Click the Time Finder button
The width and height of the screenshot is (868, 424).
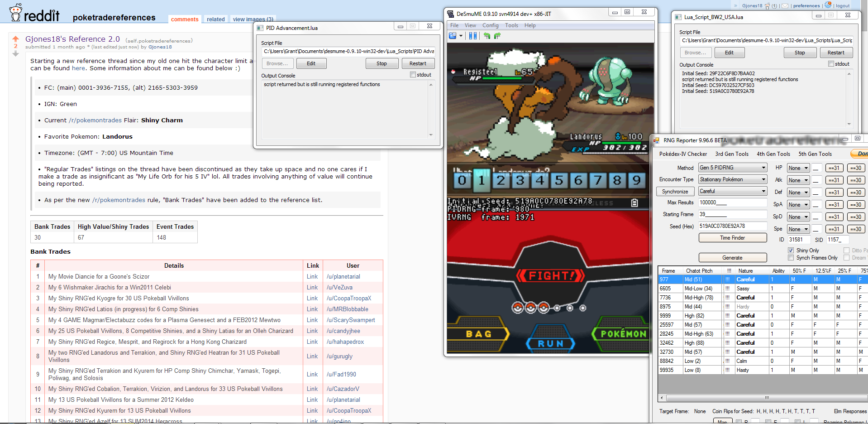click(x=733, y=238)
